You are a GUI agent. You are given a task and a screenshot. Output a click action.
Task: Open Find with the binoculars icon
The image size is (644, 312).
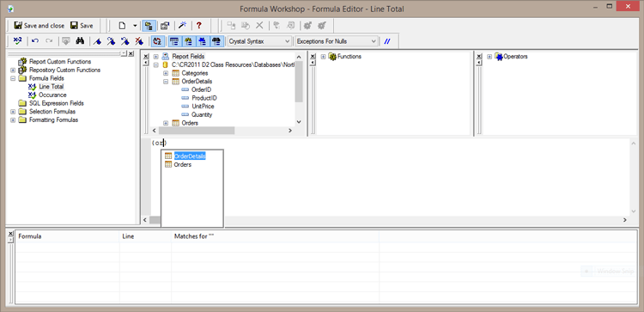pyautogui.click(x=80, y=41)
